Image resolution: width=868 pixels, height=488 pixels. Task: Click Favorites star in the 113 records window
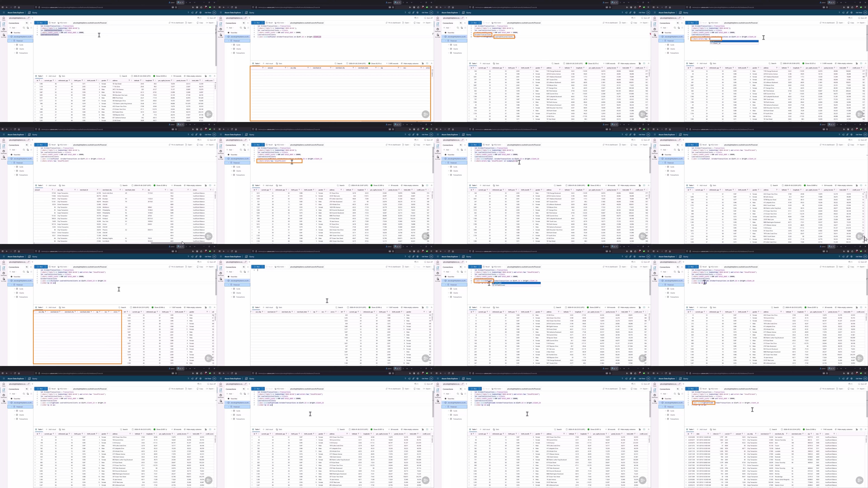tap(11, 33)
